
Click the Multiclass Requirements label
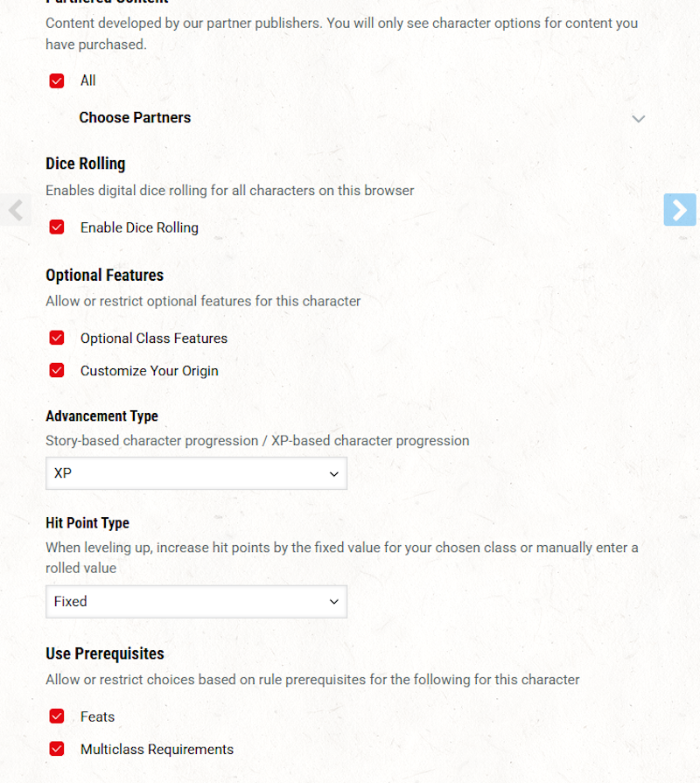tap(157, 749)
